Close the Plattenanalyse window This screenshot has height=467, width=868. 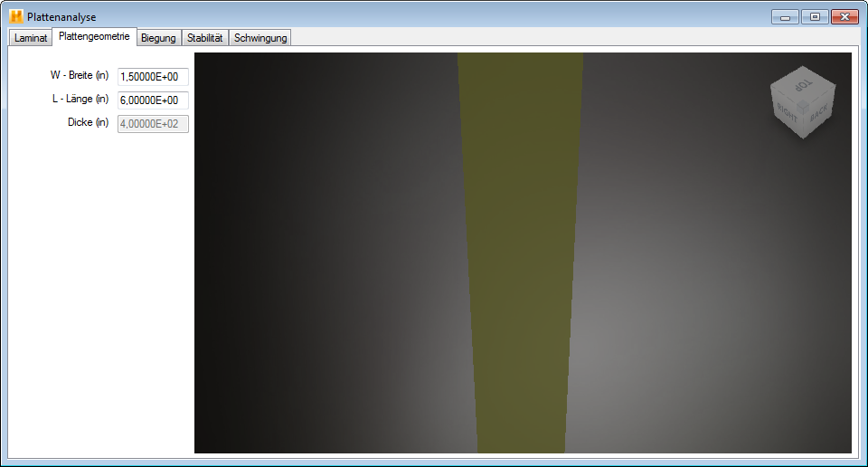[844, 17]
